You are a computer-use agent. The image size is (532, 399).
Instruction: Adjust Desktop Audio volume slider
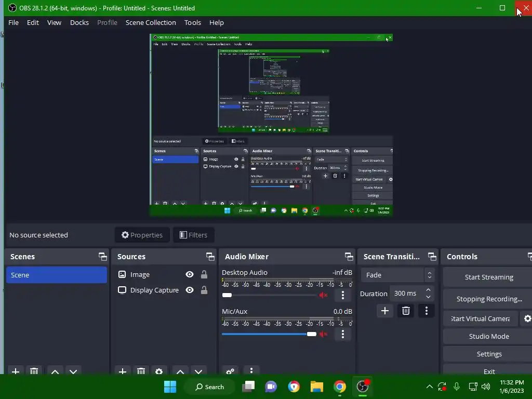[x=270, y=295]
